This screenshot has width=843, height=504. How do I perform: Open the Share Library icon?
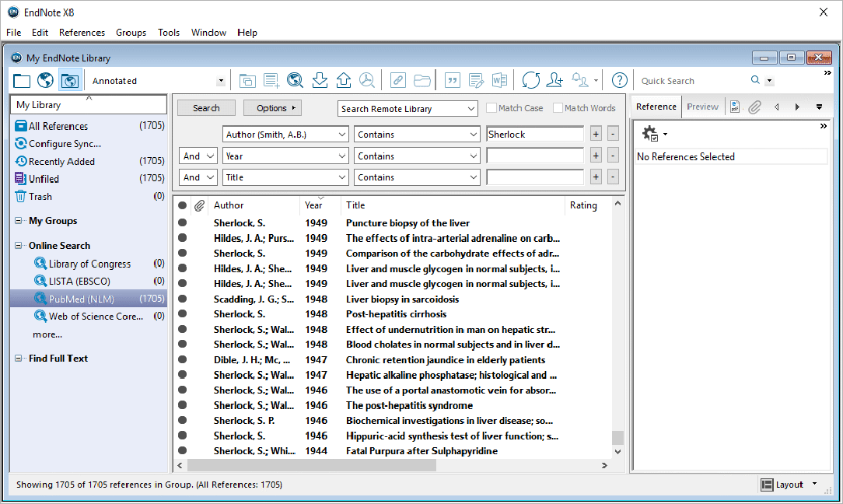(554, 80)
